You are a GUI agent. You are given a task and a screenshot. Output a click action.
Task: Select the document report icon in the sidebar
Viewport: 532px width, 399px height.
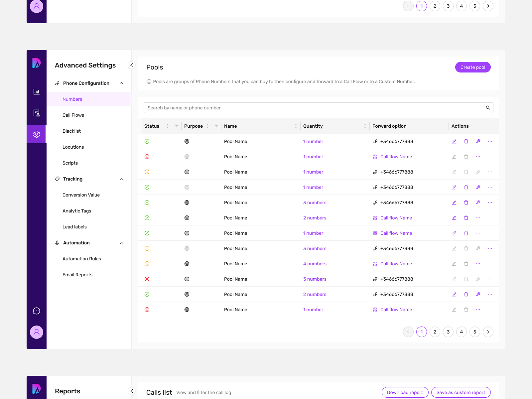[36, 113]
